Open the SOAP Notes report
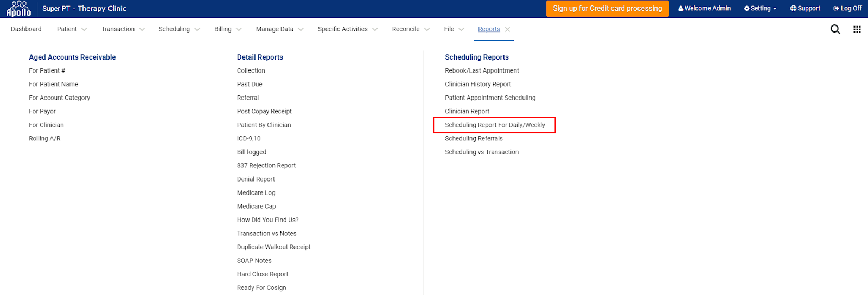The width and height of the screenshot is (868, 303). pos(254,261)
